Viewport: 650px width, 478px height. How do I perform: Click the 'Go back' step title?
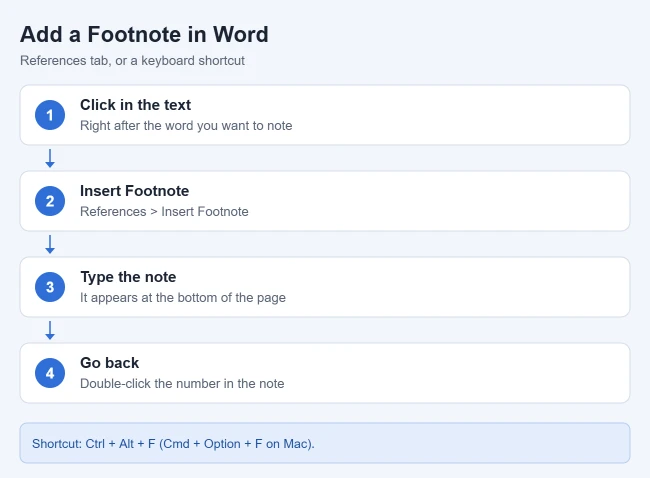pos(109,363)
